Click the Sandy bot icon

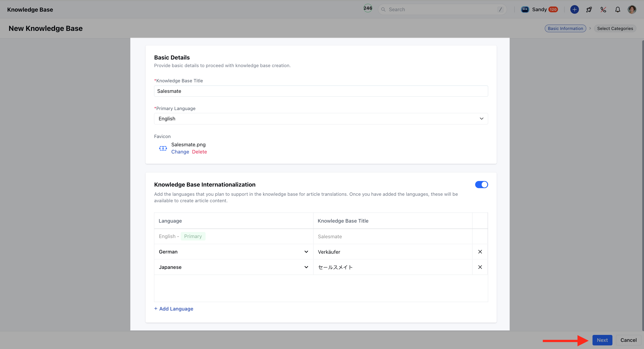pyautogui.click(x=525, y=9)
